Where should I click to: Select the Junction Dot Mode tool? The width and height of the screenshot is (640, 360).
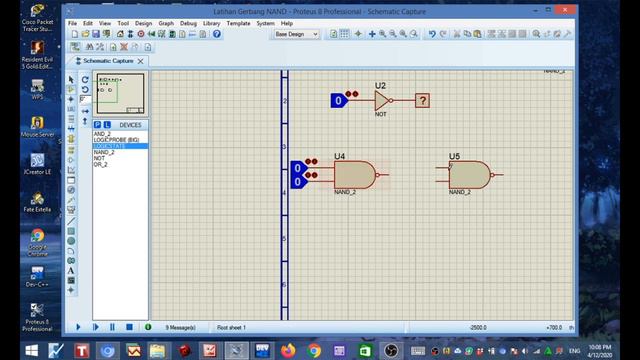[71, 99]
